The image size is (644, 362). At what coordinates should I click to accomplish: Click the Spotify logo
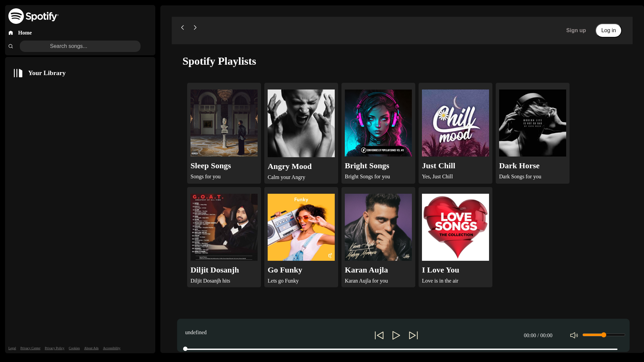pos(33,16)
